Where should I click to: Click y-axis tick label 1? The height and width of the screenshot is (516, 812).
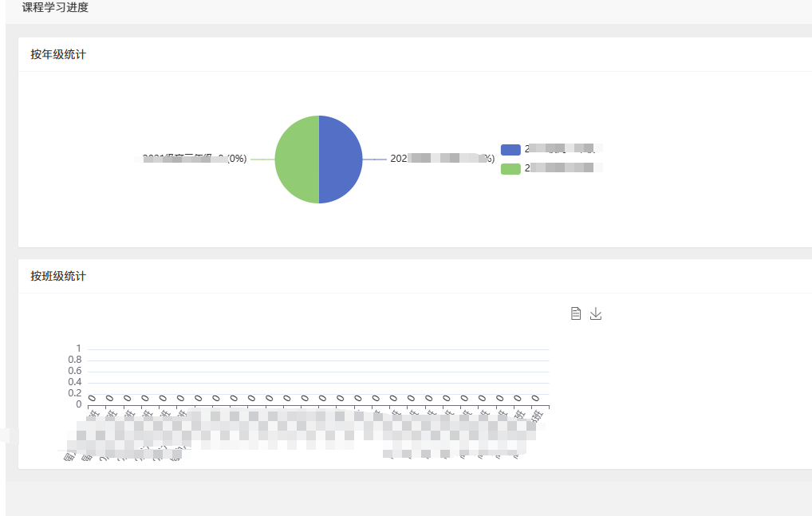78,349
